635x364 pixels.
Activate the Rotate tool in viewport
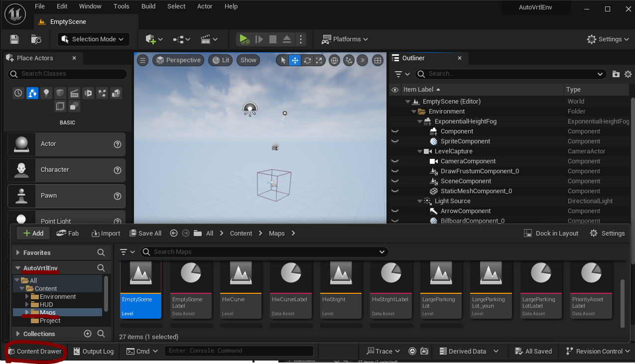click(x=307, y=60)
